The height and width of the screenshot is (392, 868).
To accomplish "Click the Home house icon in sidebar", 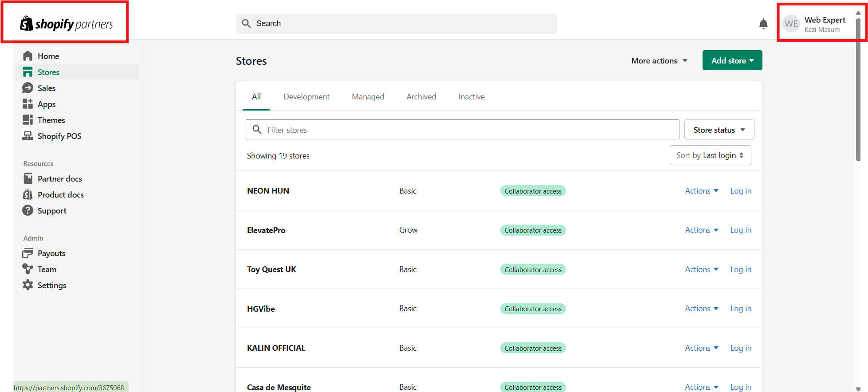I will click(x=27, y=56).
